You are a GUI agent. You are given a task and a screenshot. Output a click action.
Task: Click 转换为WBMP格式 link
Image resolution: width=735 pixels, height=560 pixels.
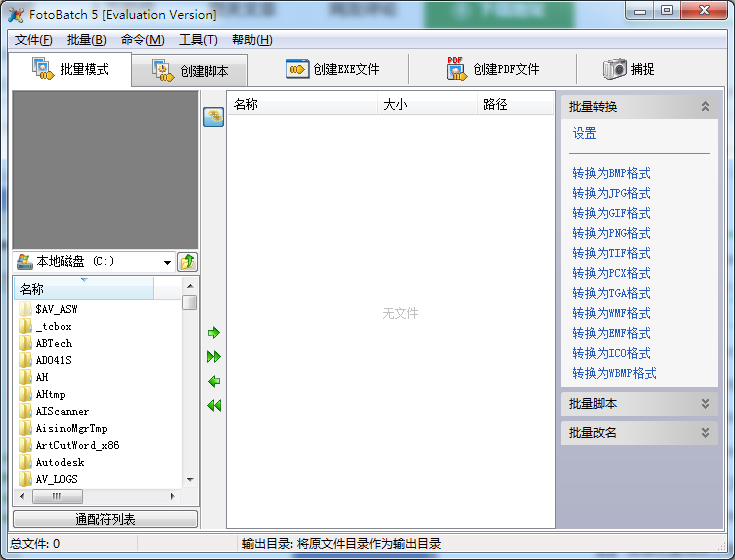click(614, 373)
